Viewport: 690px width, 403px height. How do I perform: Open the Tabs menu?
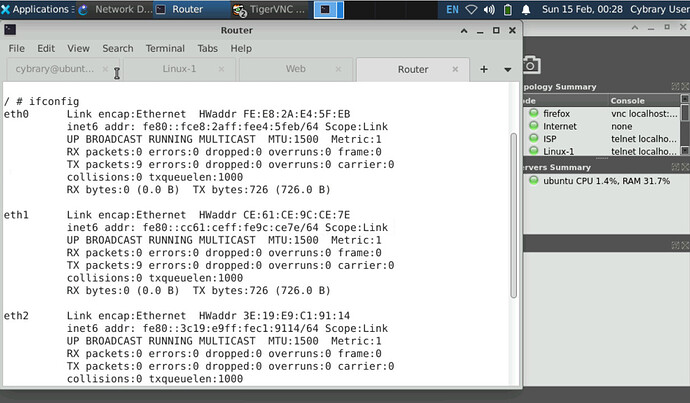(207, 48)
